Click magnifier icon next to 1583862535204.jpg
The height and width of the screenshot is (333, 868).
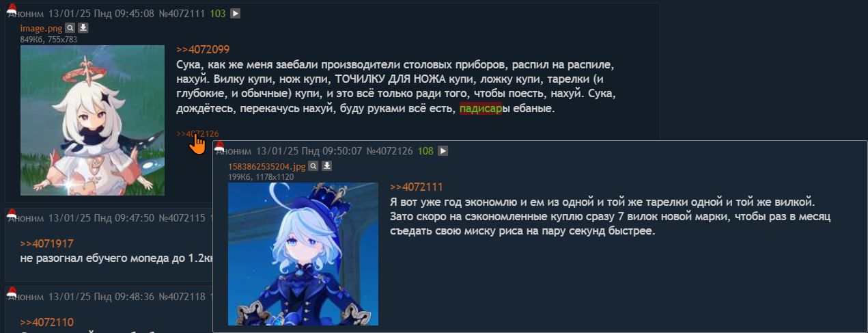pyautogui.click(x=313, y=165)
